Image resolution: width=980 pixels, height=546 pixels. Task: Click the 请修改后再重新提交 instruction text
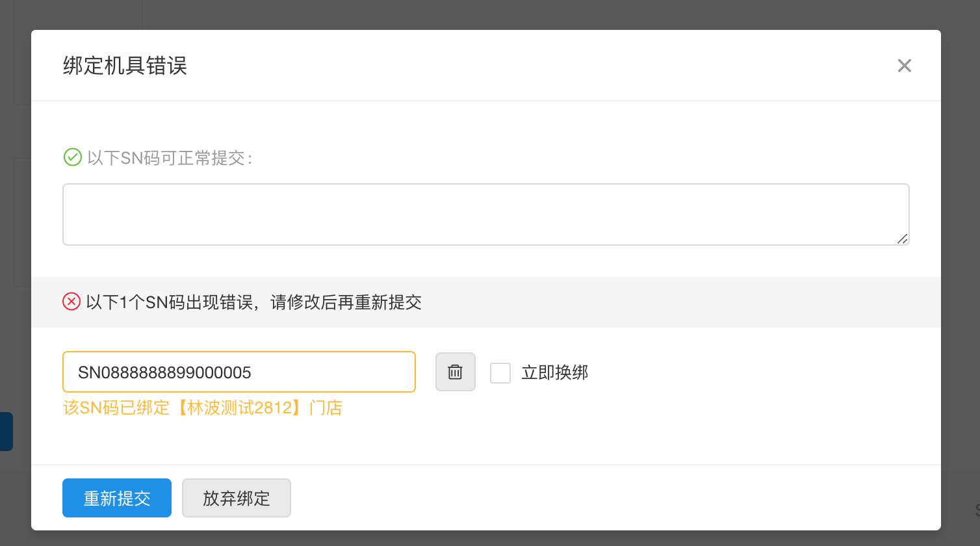point(346,302)
